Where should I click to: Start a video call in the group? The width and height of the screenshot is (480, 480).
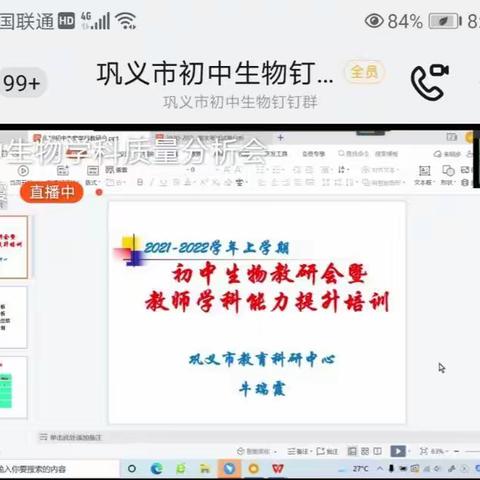coord(430,82)
